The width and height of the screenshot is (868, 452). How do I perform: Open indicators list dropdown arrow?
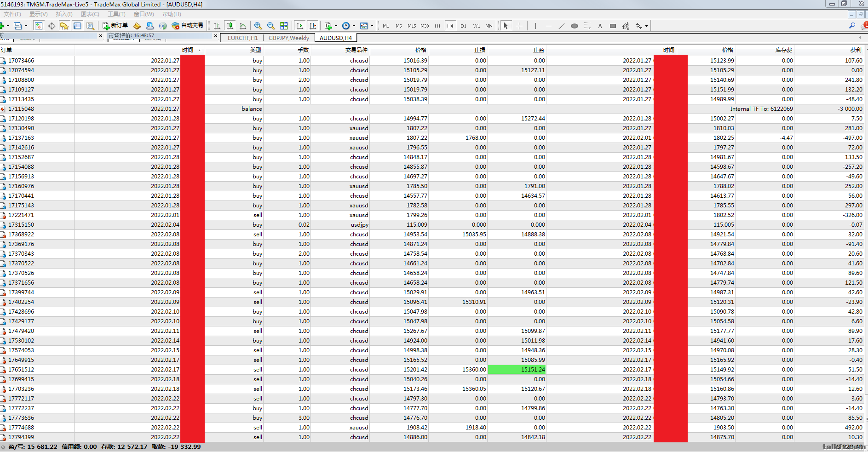tap(336, 26)
